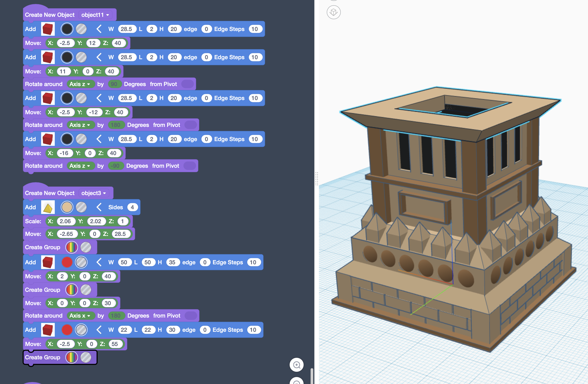588x384 pixels.
Task: Click the home view cube icon
Action: [334, 12]
